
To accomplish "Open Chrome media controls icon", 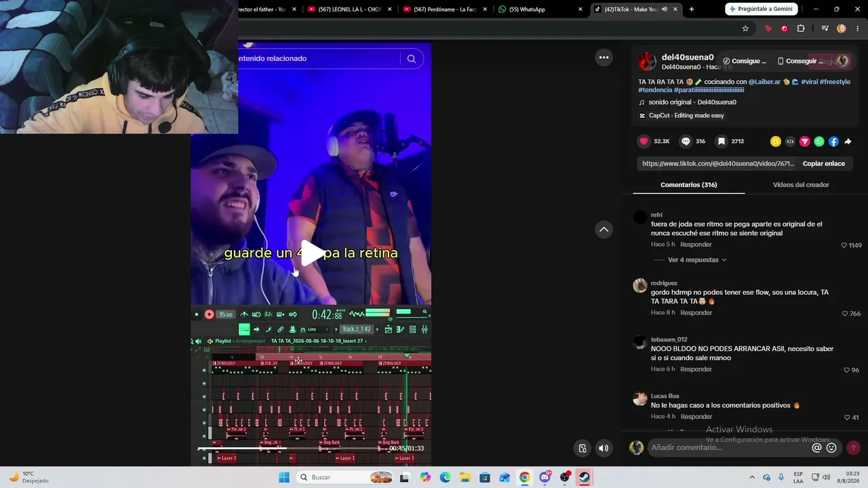I will (x=825, y=28).
